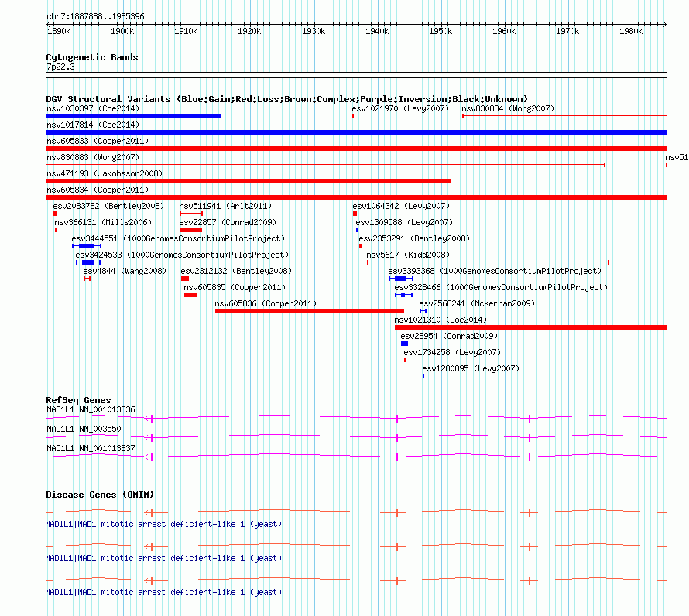Click the nsv830883 (Wong2007) variant label

click(x=93, y=157)
